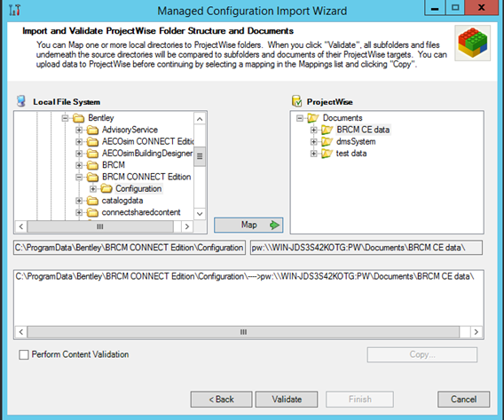Expand the AdvisoryService folder node
Screen dimensions: 504x420
[x=79, y=130]
